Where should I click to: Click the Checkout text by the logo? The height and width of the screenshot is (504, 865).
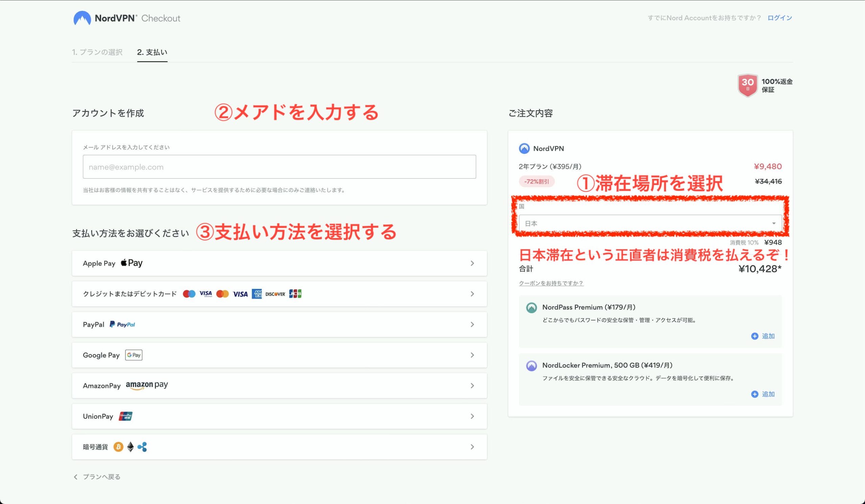[160, 18]
